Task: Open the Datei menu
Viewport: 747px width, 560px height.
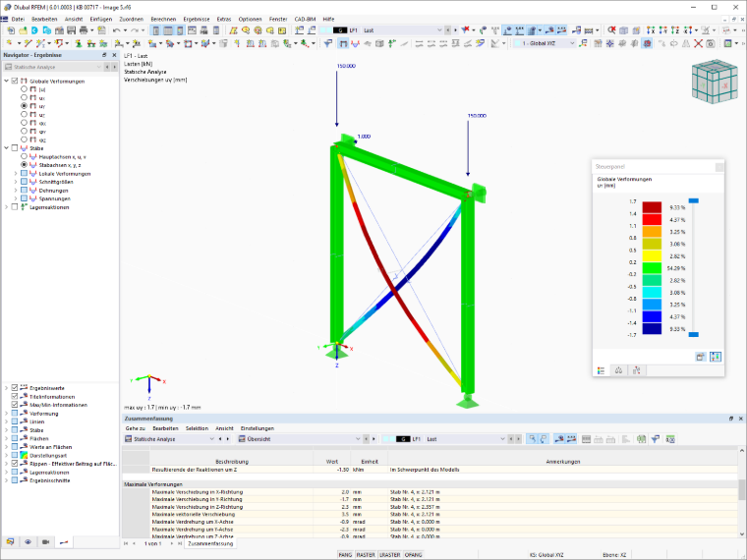Action: tap(18, 19)
